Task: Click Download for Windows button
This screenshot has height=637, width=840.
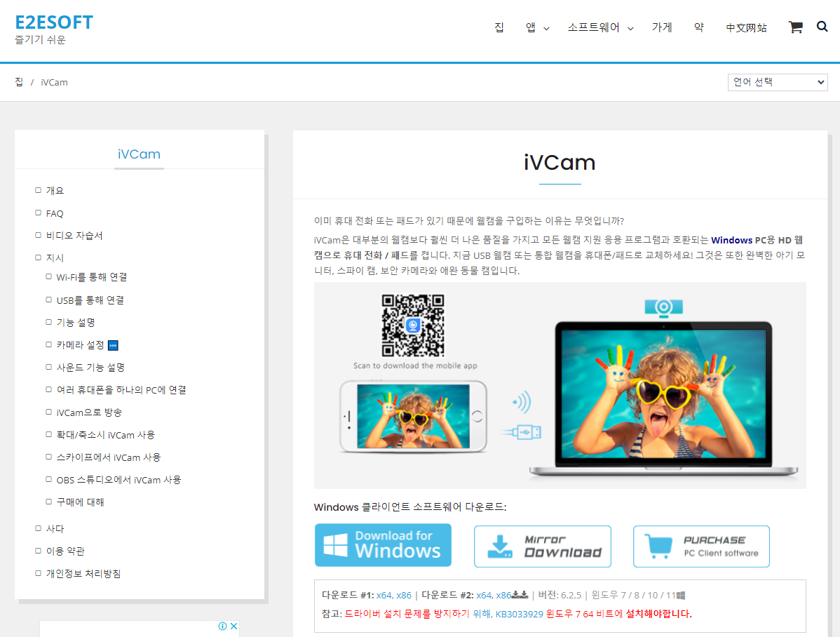Action: tap(383, 545)
